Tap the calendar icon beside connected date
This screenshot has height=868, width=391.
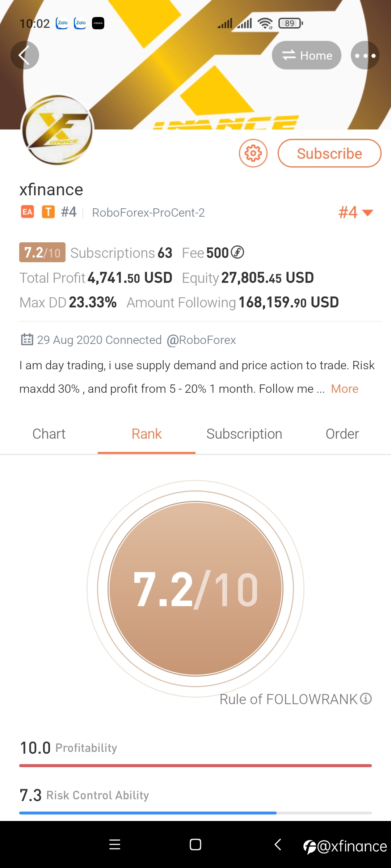[27, 340]
